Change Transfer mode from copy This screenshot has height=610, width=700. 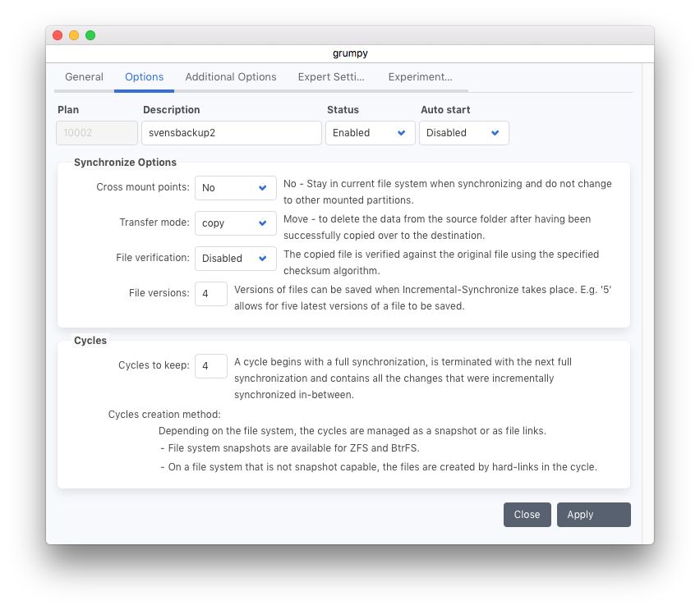click(x=235, y=223)
